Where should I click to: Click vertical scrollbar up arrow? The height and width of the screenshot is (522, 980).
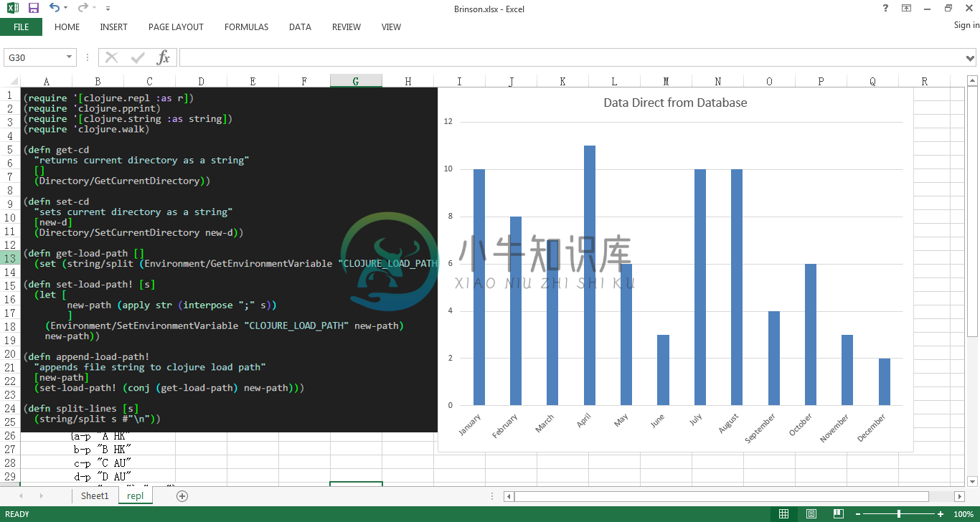[x=972, y=81]
